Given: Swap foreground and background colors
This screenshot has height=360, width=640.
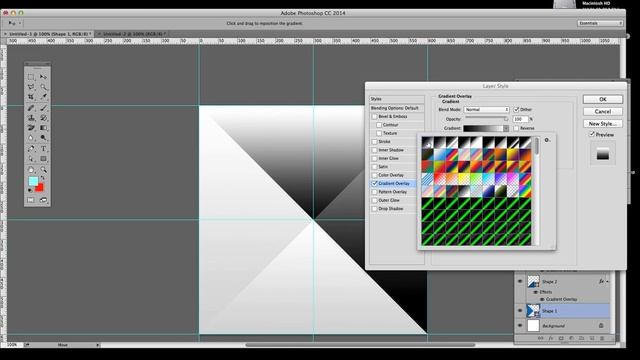Looking at the screenshot, I should pos(42,178).
